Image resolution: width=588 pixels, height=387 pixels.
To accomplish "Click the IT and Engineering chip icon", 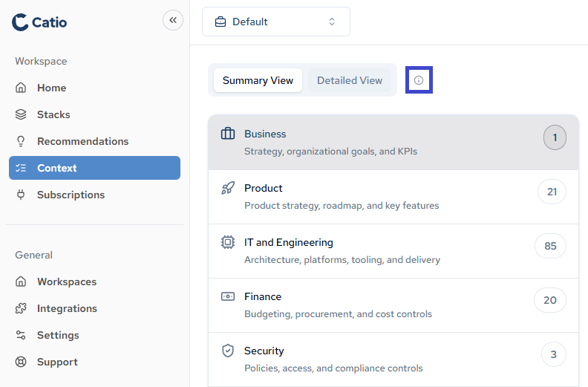I will (x=228, y=242).
